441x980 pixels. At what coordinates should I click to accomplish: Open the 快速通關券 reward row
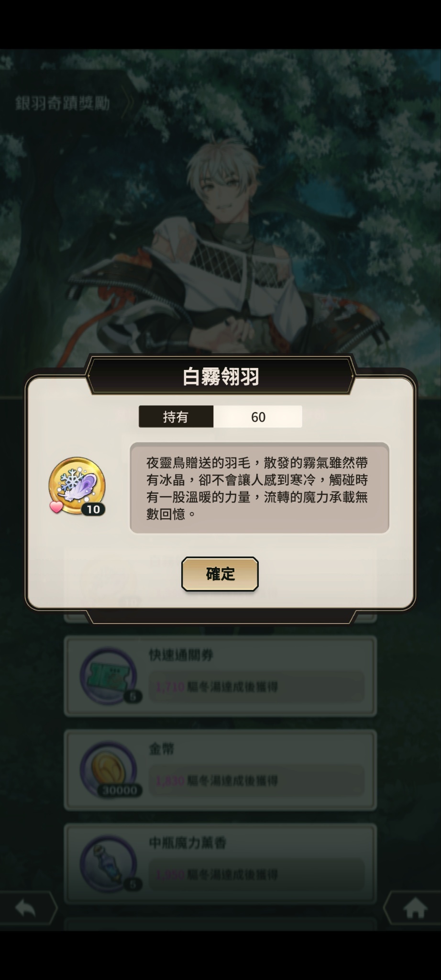(x=220, y=676)
